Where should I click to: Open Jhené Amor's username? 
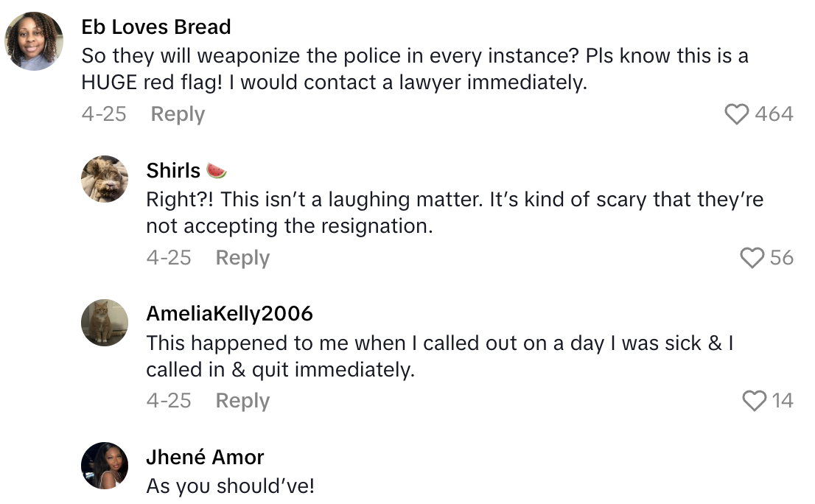(x=206, y=456)
